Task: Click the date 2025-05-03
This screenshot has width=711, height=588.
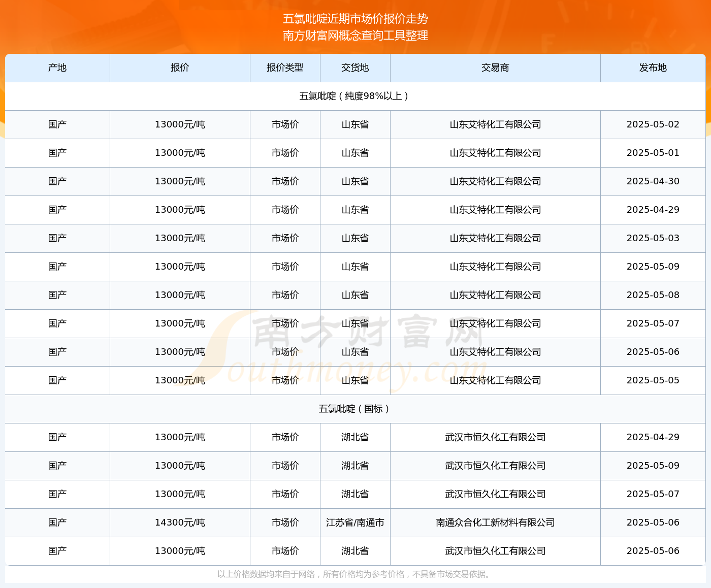Action: pyautogui.click(x=653, y=238)
